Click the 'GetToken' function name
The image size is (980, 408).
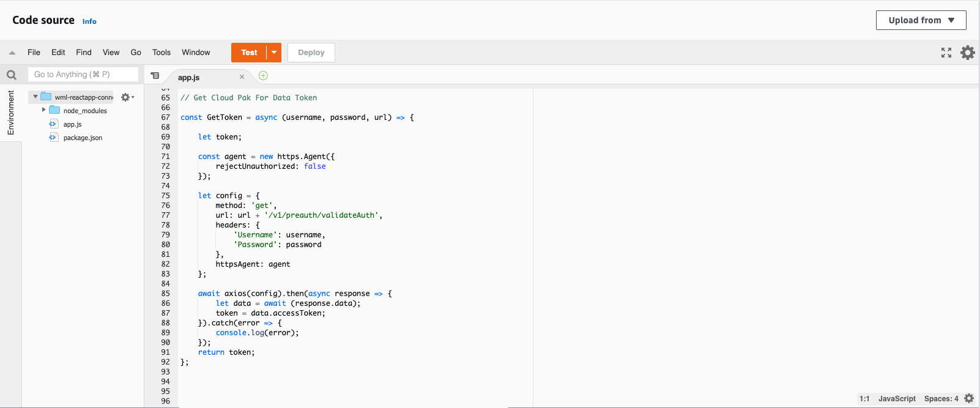click(225, 117)
